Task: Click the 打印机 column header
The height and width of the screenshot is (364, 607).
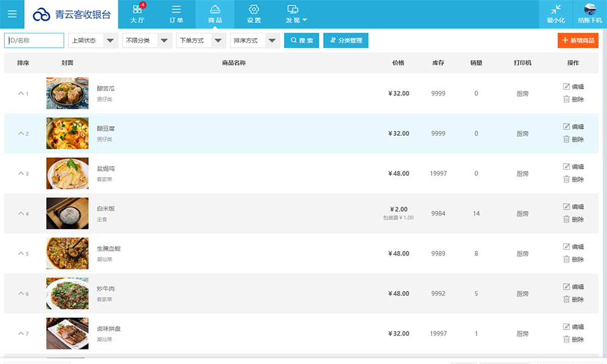Action: 523,62
